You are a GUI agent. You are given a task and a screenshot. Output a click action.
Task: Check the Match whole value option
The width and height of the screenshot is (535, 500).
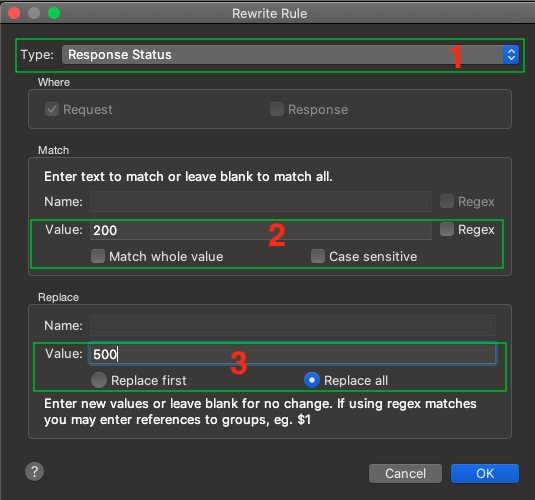tap(98, 256)
